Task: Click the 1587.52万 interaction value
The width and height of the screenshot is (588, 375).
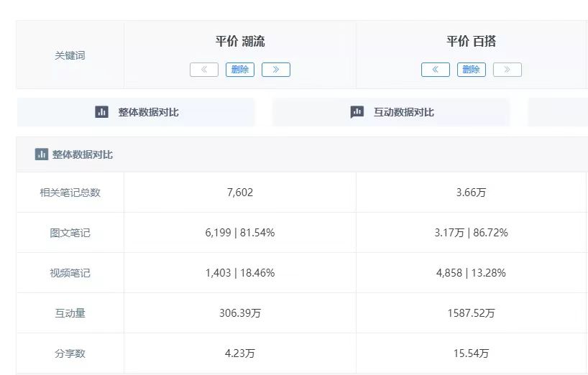Action: pyautogui.click(x=471, y=312)
